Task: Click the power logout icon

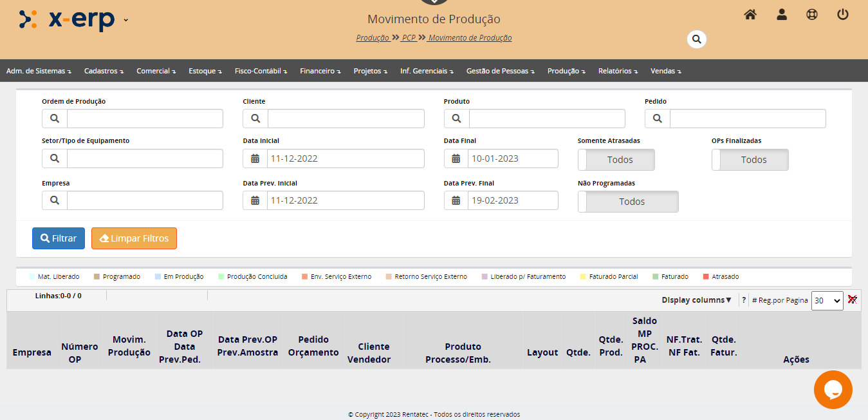Action: pos(843,15)
